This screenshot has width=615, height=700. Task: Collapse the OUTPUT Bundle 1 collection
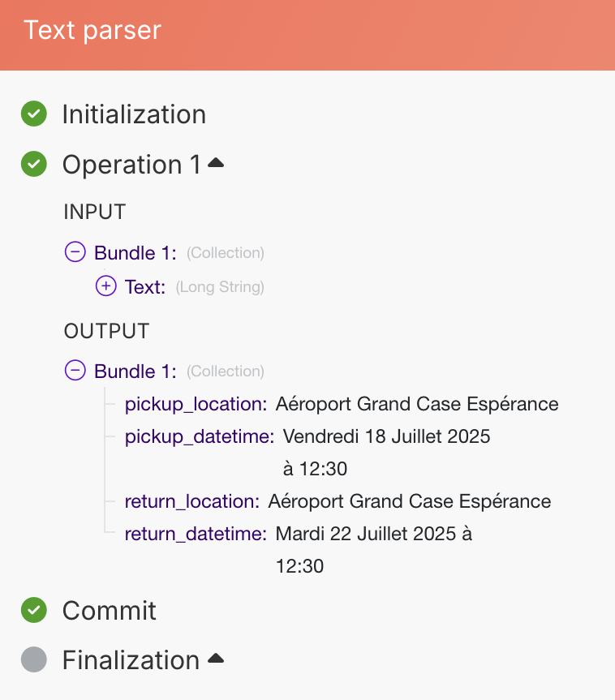[75, 371]
